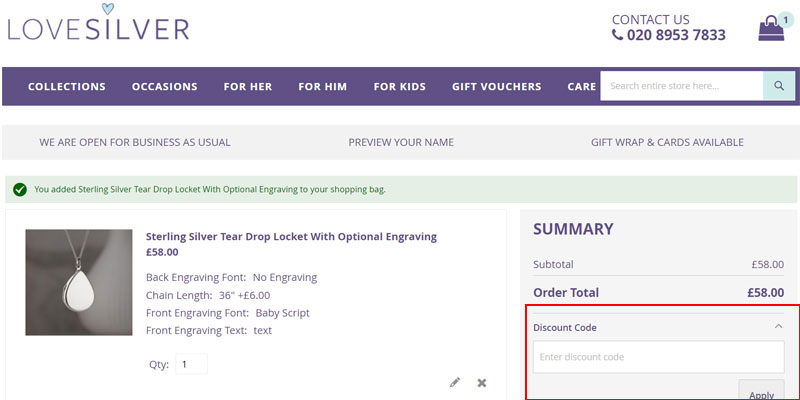Open the Occasions menu

click(x=164, y=87)
